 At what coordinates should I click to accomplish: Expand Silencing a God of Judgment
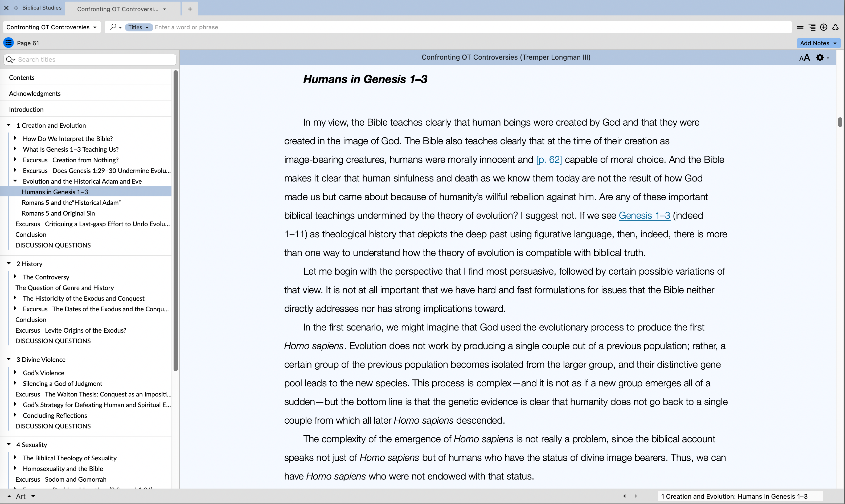point(15,383)
